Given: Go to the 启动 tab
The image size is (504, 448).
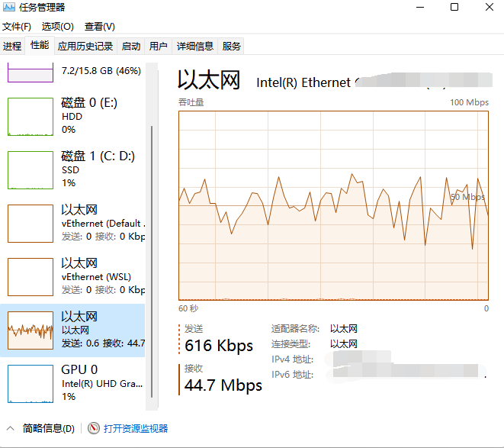Looking at the screenshot, I should click(131, 46).
